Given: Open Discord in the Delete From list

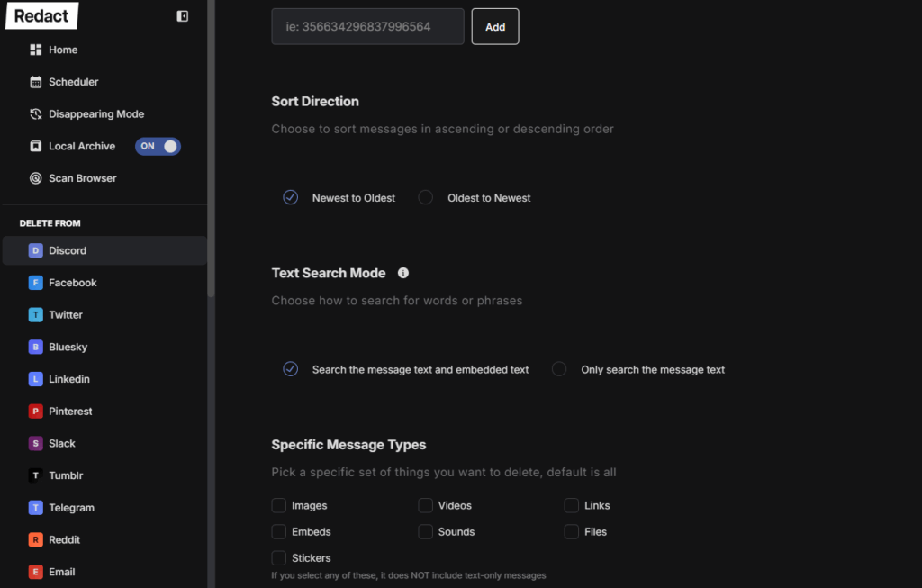Looking at the screenshot, I should (x=68, y=250).
